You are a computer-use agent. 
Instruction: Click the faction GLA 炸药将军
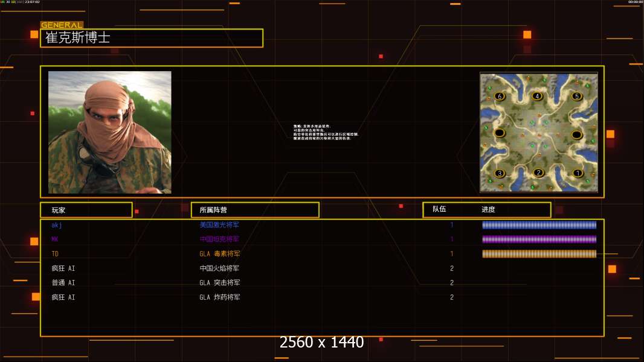click(x=220, y=297)
